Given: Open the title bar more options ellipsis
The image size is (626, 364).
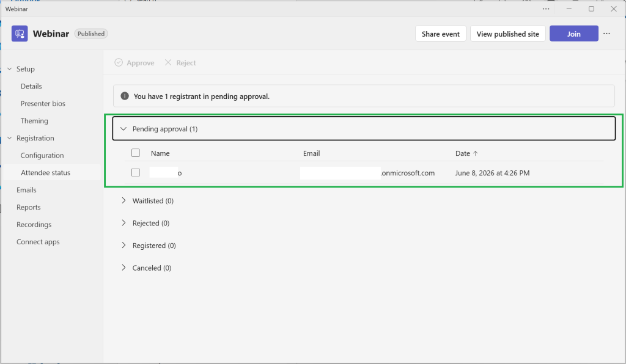Looking at the screenshot, I should point(546,9).
